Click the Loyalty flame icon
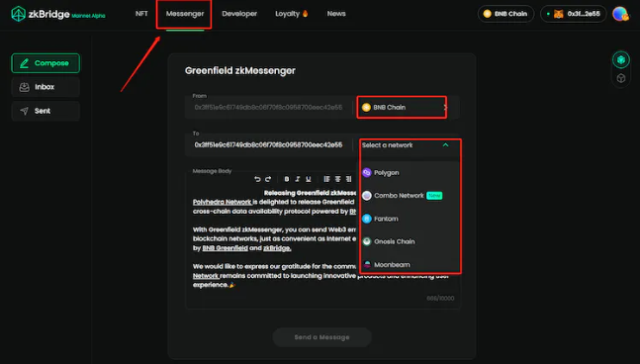 click(305, 14)
